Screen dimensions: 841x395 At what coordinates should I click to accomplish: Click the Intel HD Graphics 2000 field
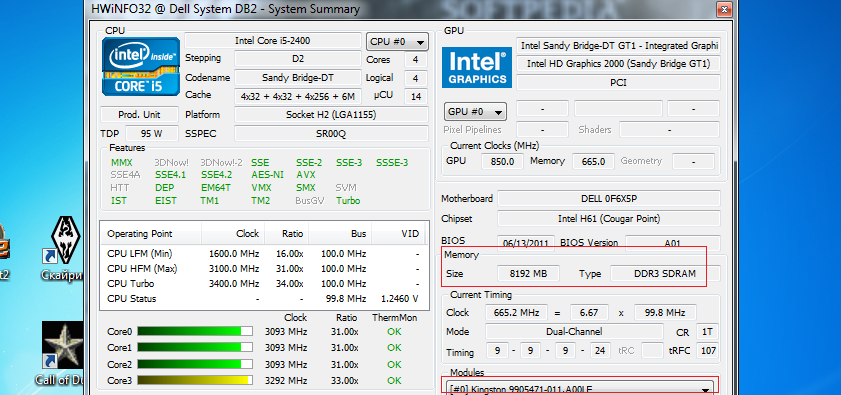coord(618,64)
